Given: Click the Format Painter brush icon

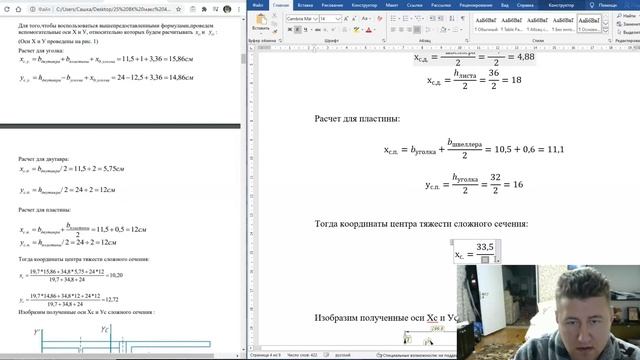Looking at the screenshot, I should click(275, 31).
